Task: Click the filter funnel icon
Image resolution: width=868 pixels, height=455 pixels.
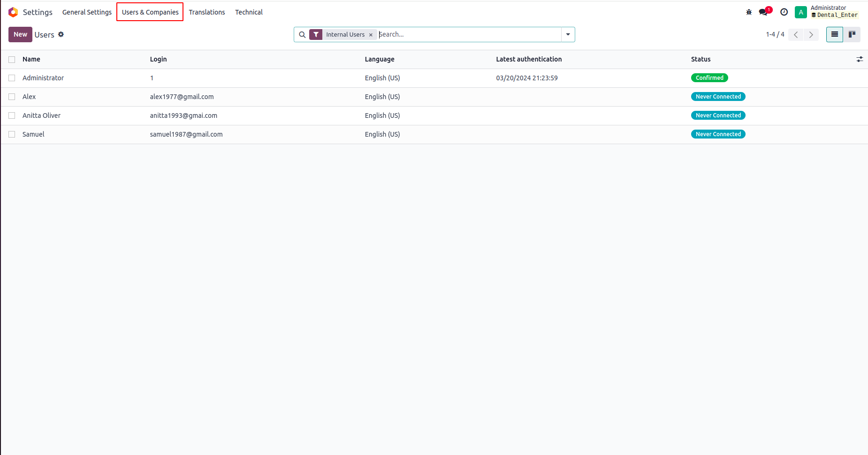Action: pos(316,35)
